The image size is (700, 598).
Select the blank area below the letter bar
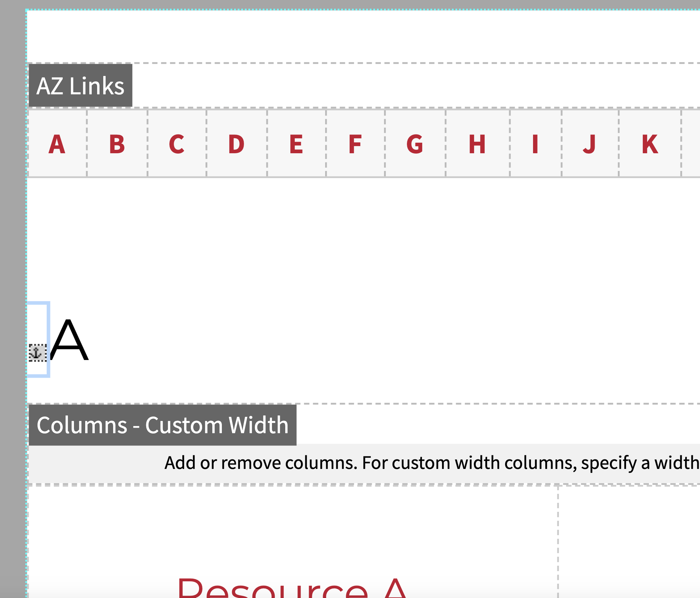tap(363, 238)
